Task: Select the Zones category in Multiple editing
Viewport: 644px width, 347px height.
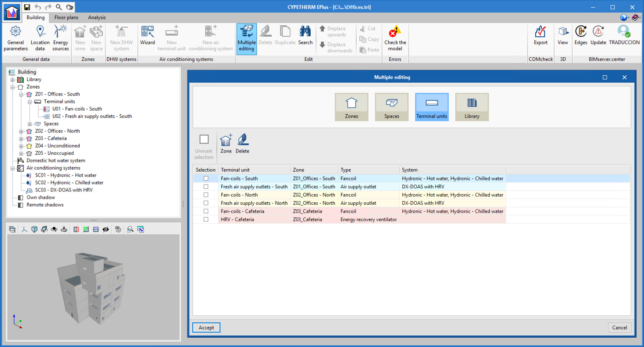Action: pyautogui.click(x=351, y=107)
